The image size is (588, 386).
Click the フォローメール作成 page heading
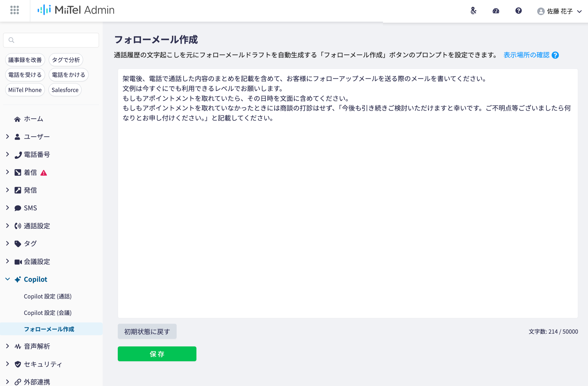[x=156, y=40]
